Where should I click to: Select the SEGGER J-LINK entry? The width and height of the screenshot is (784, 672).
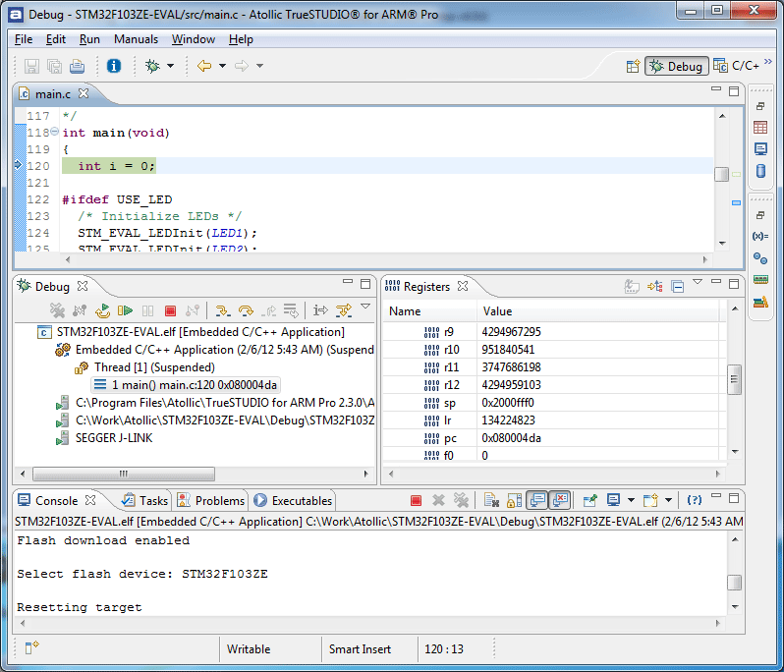(113, 438)
